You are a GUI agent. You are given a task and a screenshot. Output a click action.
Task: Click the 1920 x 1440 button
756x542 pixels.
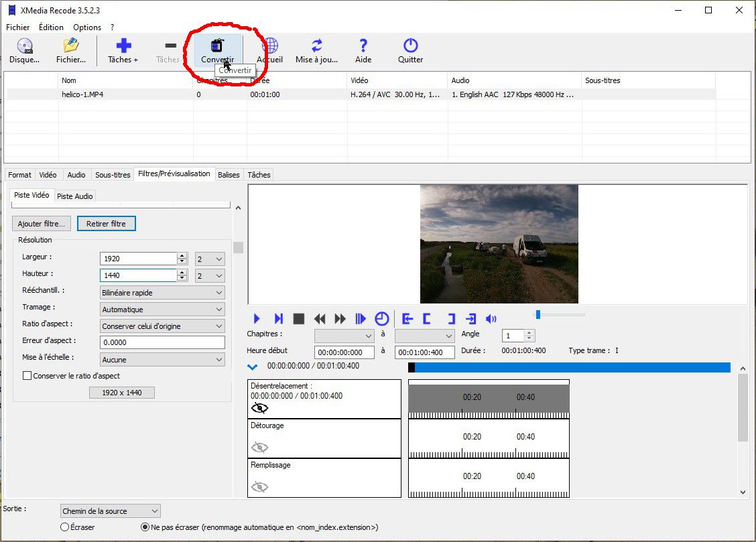122,393
